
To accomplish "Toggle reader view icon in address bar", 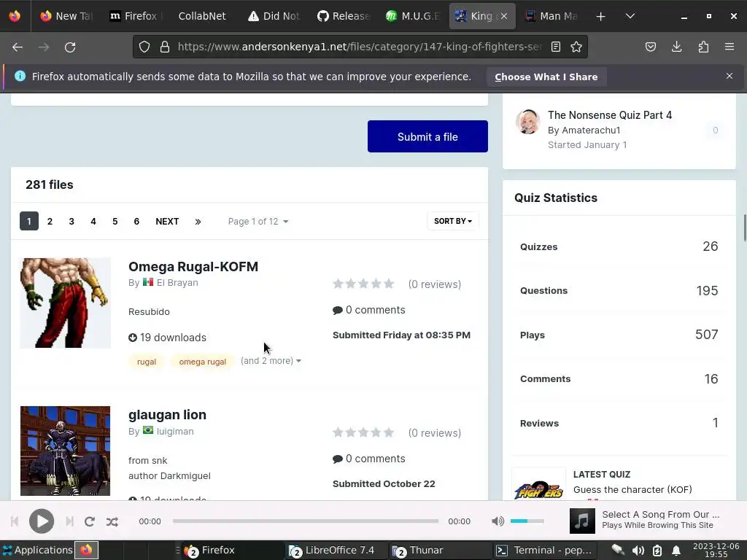I will pos(555,47).
